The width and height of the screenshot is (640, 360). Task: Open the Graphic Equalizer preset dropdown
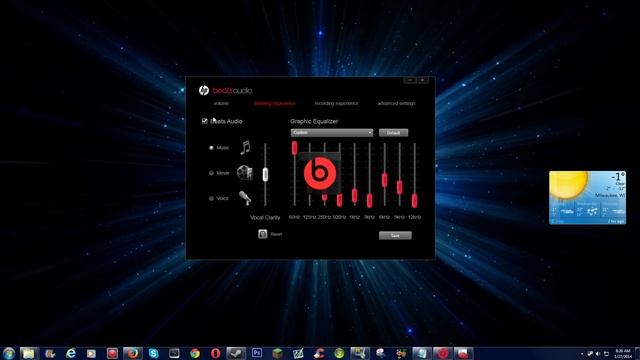click(332, 133)
